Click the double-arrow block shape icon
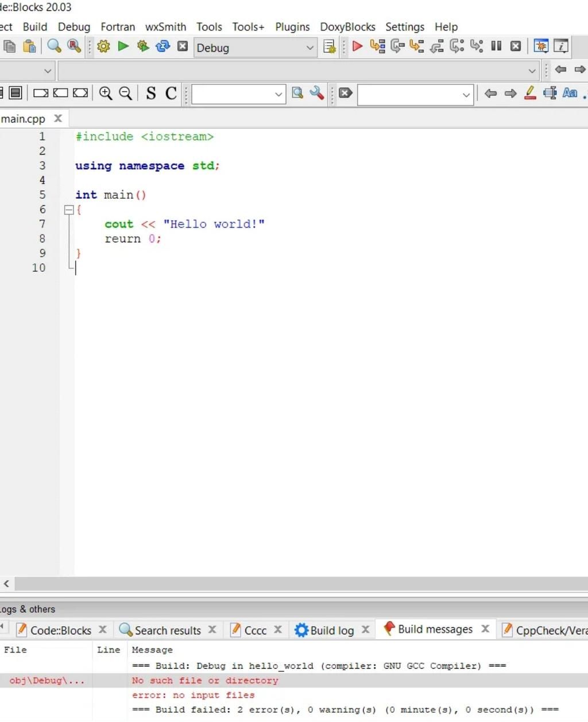The width and height of the screenshot is (588, 722). click(x=80, y=93)
